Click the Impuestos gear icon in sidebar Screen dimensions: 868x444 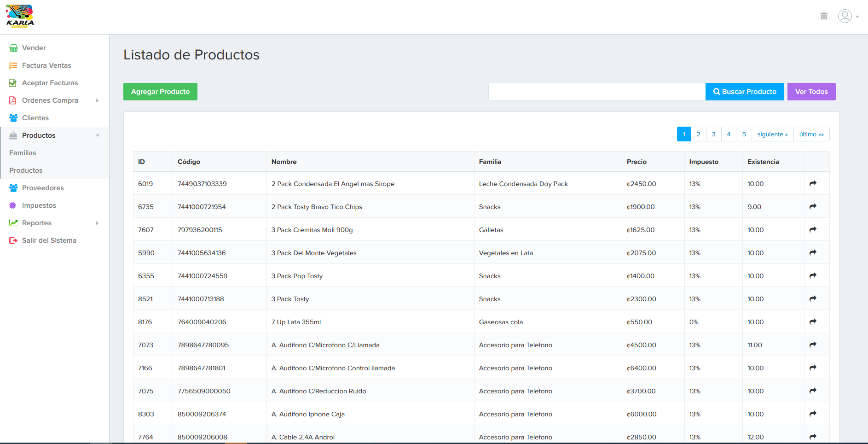point(13,205)
